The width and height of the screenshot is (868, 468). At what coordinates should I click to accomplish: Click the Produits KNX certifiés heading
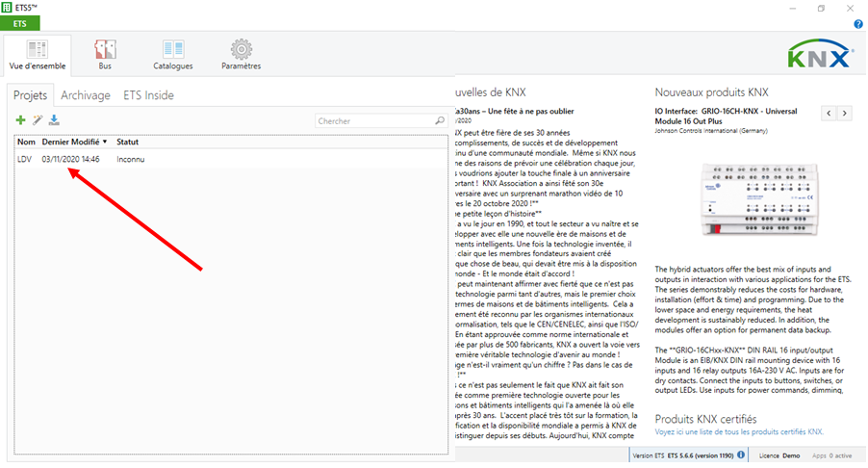tap(705, 419)
